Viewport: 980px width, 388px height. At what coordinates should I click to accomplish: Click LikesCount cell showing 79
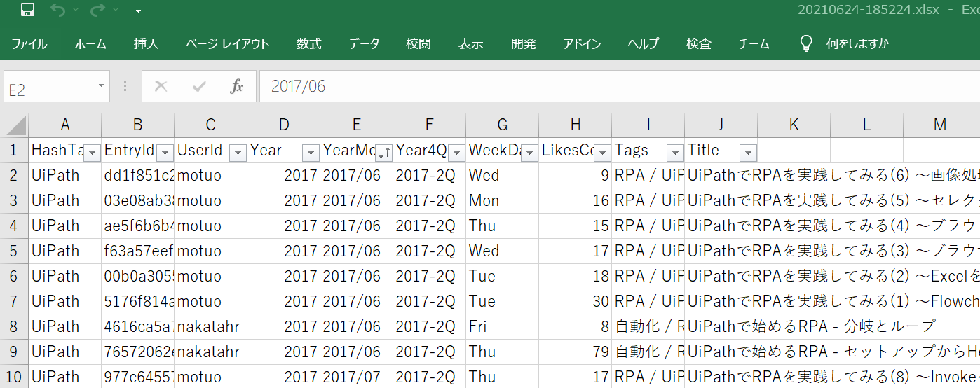click(576, 352)
